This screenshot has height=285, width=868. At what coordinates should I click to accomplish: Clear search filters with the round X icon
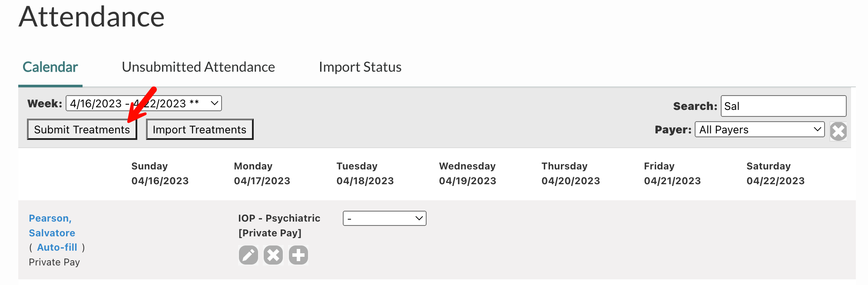[x=838, y=131]
